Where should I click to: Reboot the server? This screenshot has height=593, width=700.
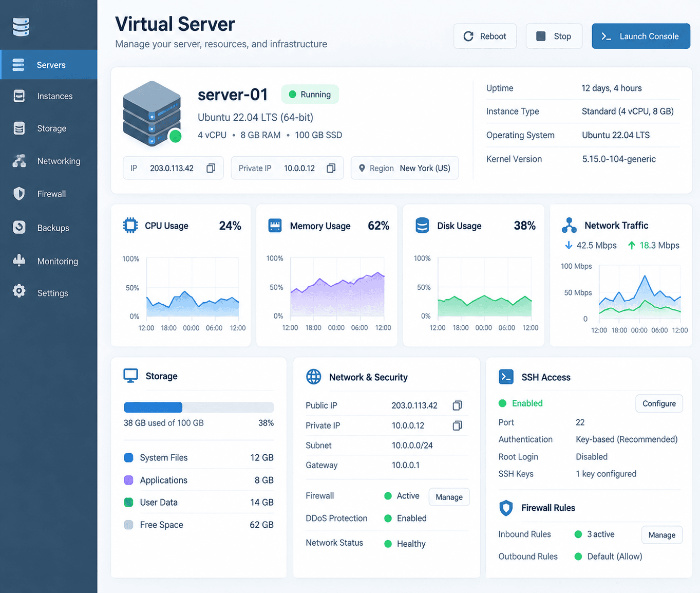485,36
